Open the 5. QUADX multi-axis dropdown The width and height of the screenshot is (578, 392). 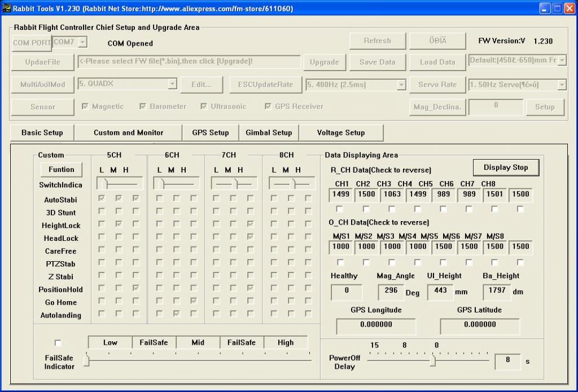172,84
